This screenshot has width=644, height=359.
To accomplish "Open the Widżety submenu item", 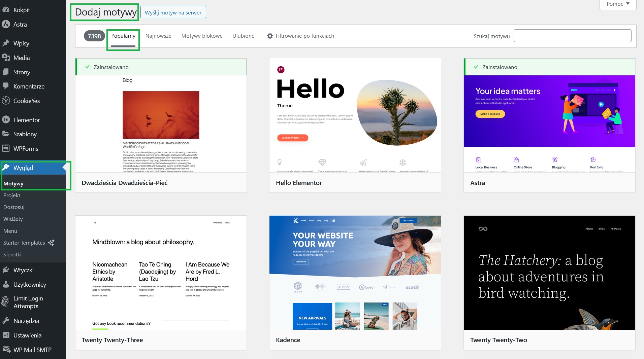I will [x=13, y=219].
